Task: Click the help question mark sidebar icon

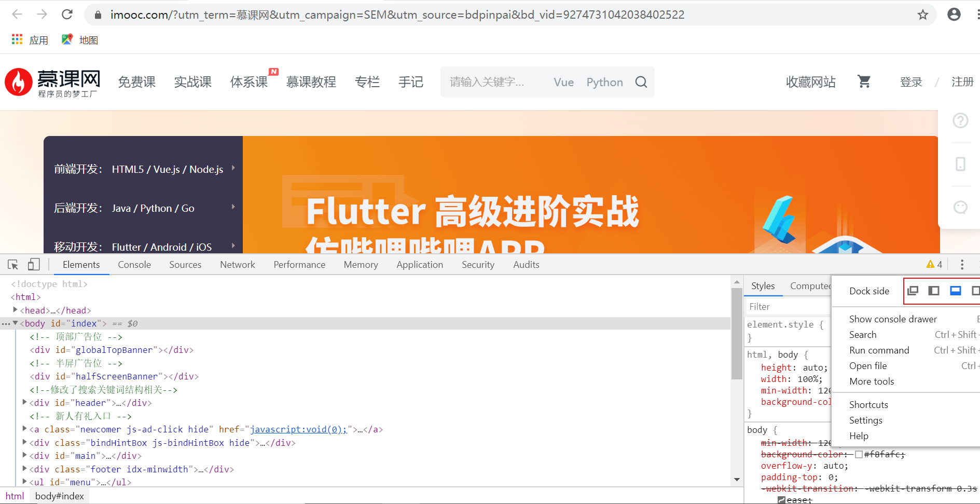Action: point(960,121)
